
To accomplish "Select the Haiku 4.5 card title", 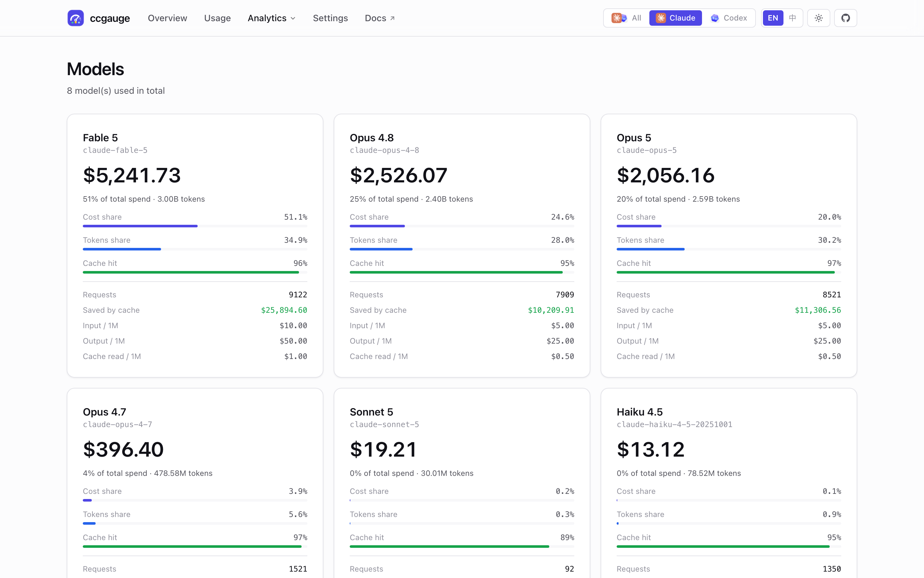I will [639, 412].
